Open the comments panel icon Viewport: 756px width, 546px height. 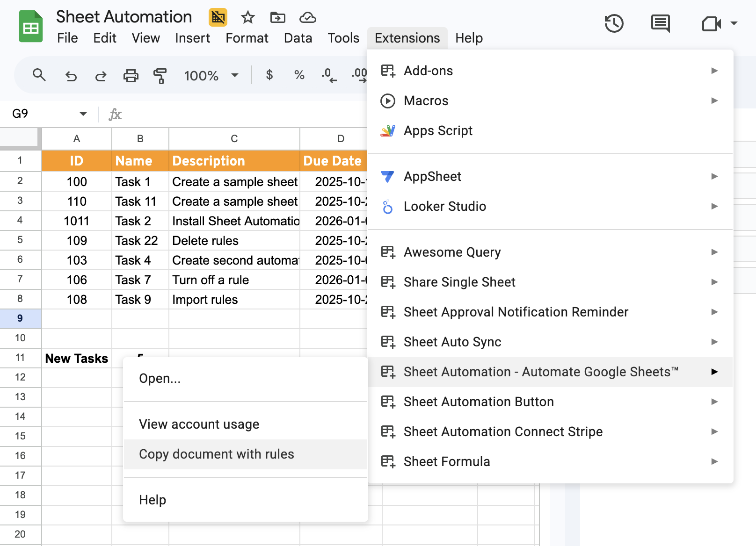[x=660, y=23]
